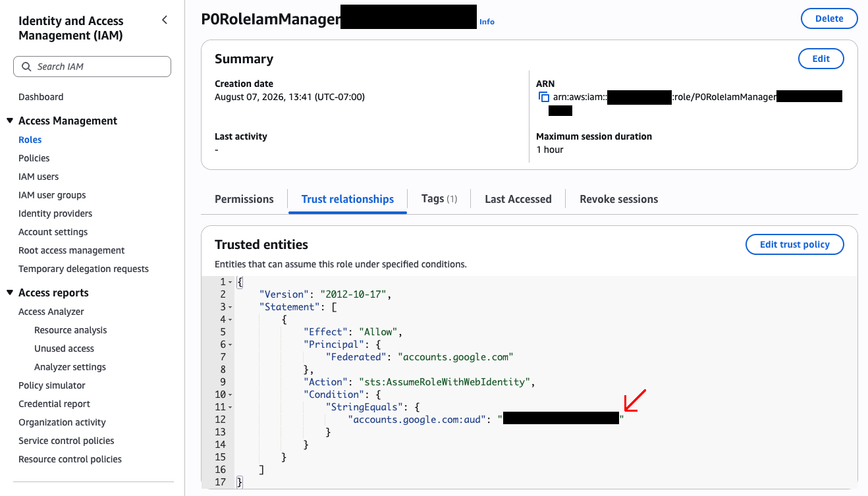Collapse the IAM navigation sidebar
Screen dimensions: 868x496
pyautogui.click(x=165, y=20)
